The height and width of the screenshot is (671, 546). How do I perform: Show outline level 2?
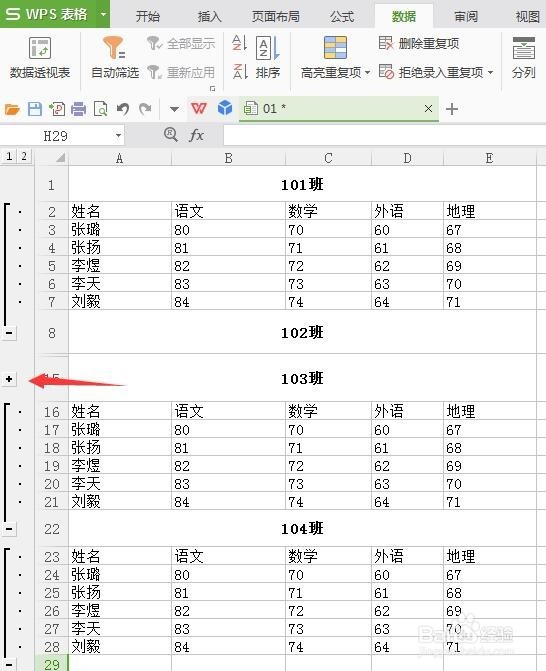pyautogui.click(x=24, y=156)
